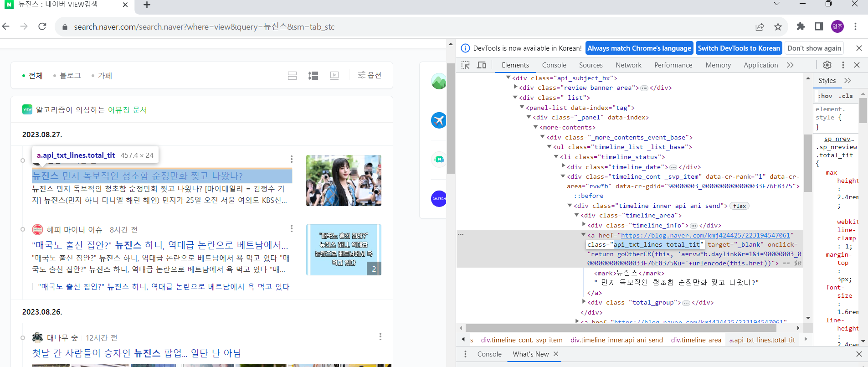
Task: Expand the total_group div node
Action: 584,302
